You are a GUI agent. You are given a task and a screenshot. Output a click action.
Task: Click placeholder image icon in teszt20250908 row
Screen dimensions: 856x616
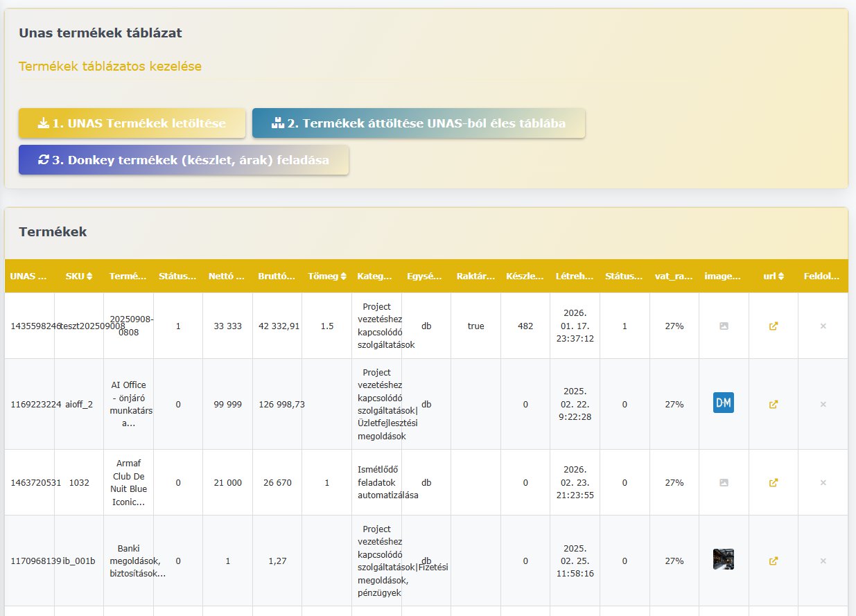tap(724, 326)
